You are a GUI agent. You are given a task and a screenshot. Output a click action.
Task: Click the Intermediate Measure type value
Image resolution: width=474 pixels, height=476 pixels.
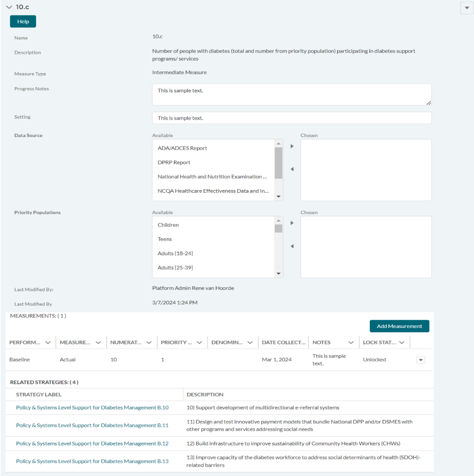(x=179, y=73)
